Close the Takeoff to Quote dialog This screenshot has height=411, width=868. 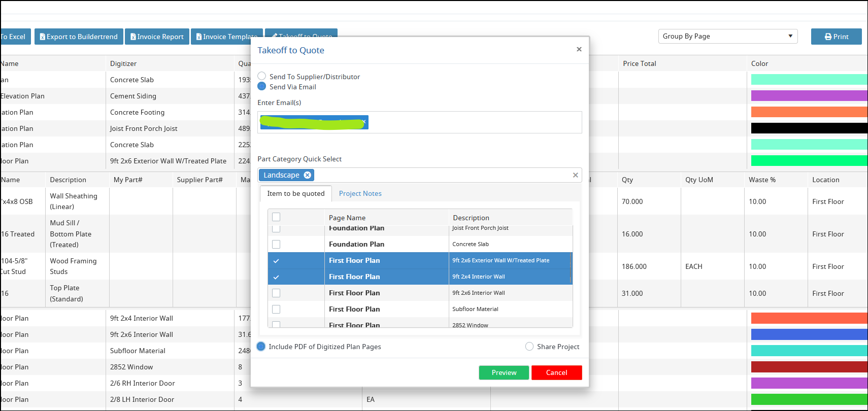pyautogui.click(x=579, y=49)
